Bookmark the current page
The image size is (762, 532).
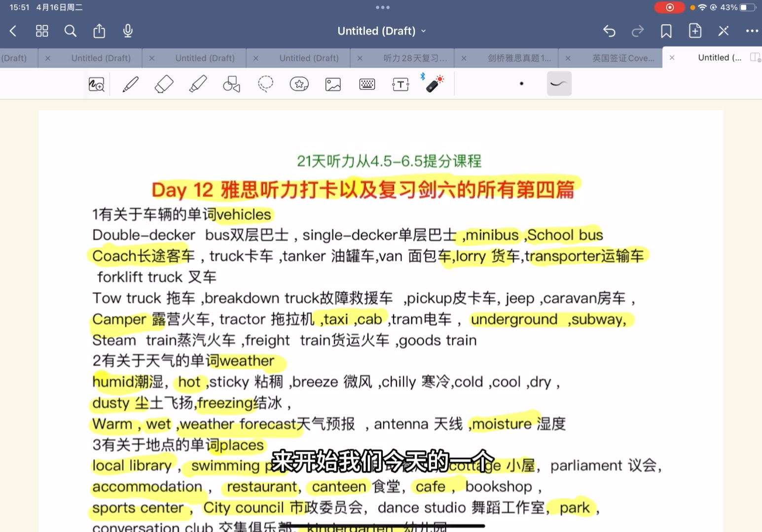pyautogui.click(x=666, y=31)
